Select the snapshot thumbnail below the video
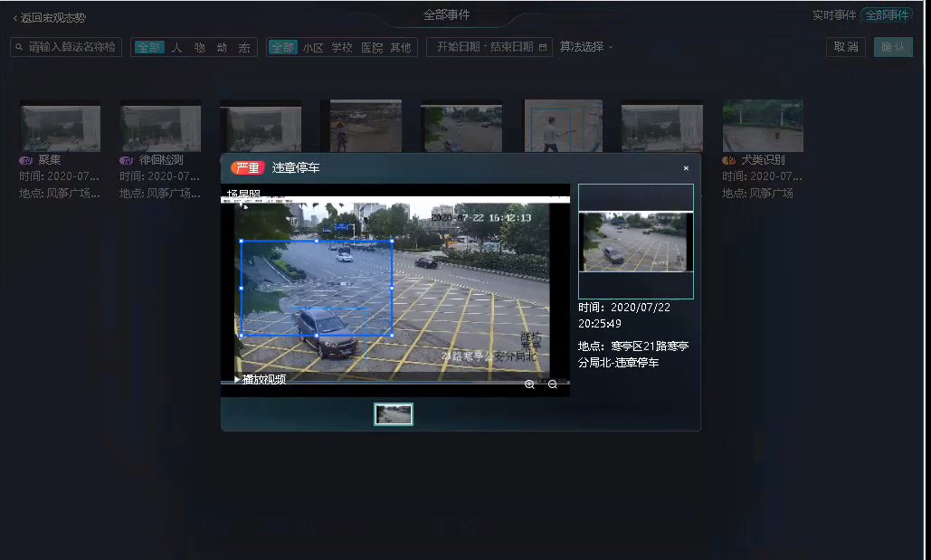This screenshot has height=560, width=931. coord(394,414)
